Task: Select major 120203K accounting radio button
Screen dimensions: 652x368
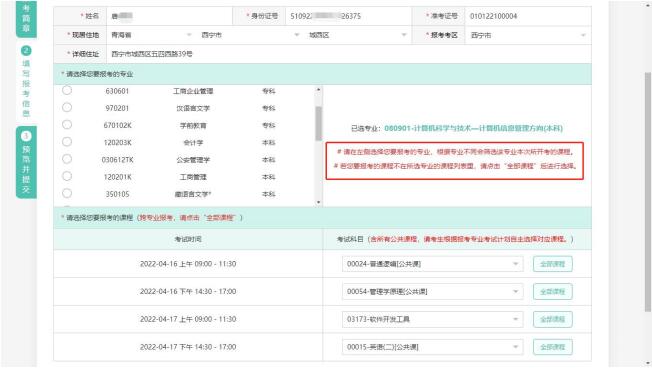Action: coord(67,142)
